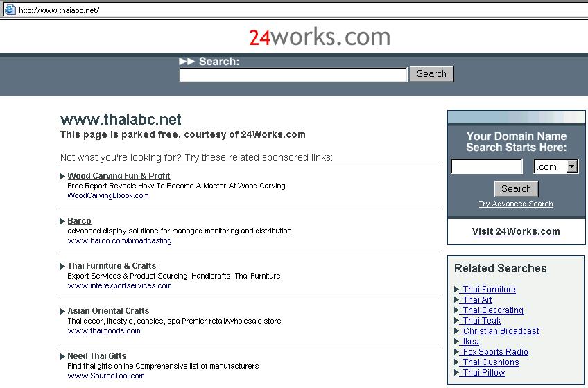Screen dimensions: 588x388
Task: Open the Barco sponsored link
Action: pyautogui.click(x=79, y=221)
